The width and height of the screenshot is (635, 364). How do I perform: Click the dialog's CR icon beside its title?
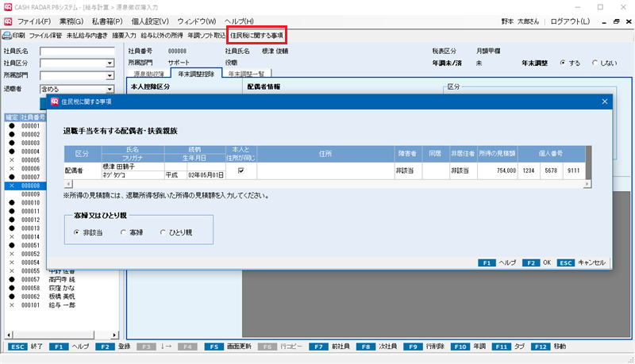(x=54, y=102)
